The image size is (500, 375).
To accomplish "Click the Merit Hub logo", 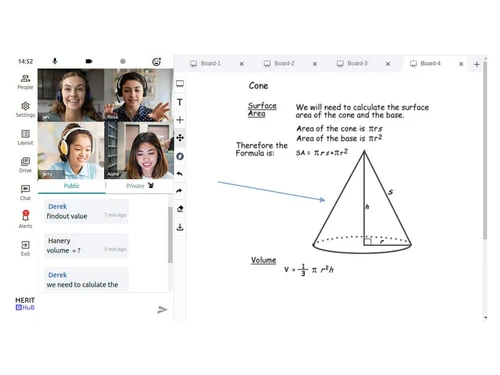I will pos(25,304).
